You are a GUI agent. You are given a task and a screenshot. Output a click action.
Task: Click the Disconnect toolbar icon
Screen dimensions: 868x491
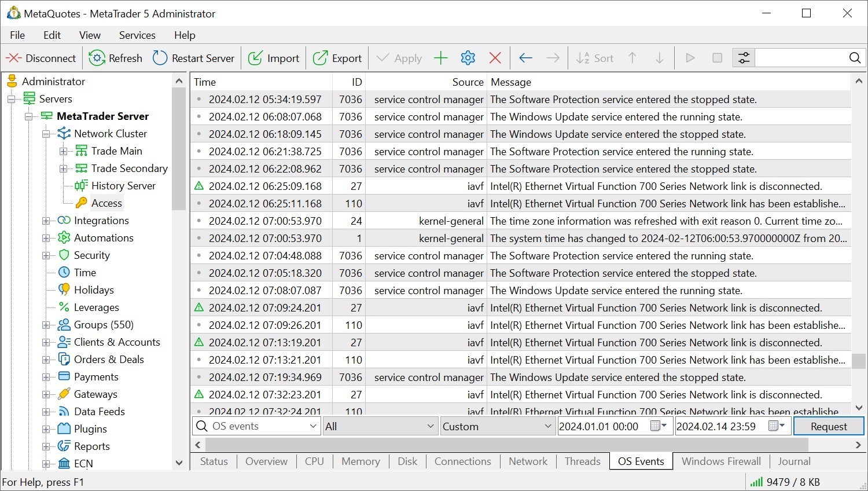[14, 58]
